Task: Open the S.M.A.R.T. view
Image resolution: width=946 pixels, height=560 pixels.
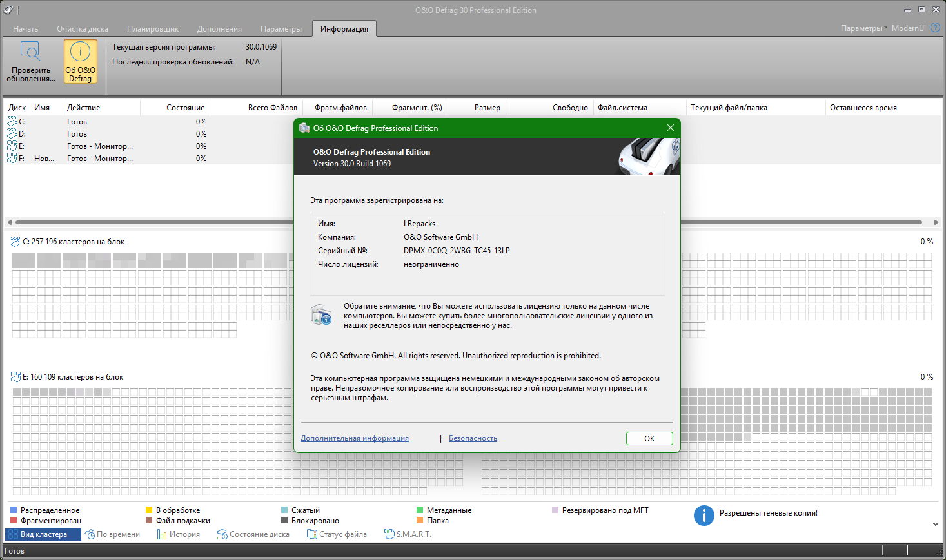Action: 408,534
